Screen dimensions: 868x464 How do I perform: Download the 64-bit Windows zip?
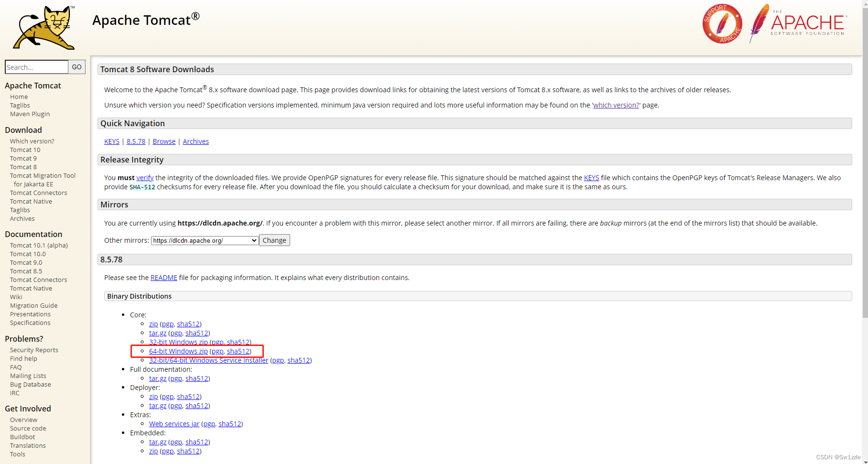click(178, 351)
